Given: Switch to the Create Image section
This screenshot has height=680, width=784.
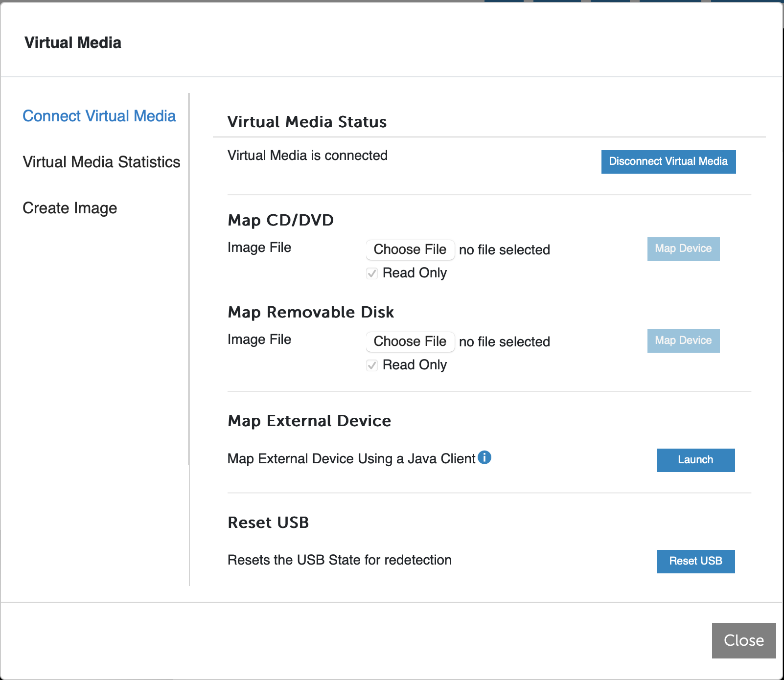Looking at the screenshot, I should 69,207.
